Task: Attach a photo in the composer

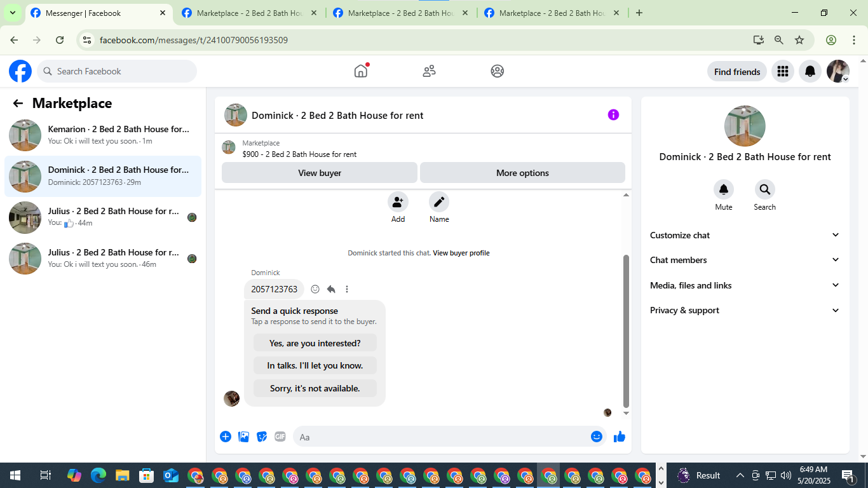Action: point(243,437)
